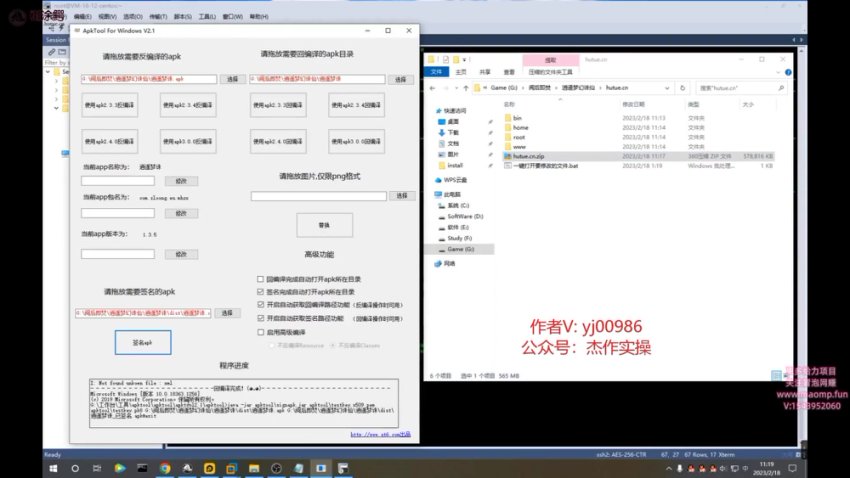Open the bin folder
This screenshot has height=478, width=850.
518,118
